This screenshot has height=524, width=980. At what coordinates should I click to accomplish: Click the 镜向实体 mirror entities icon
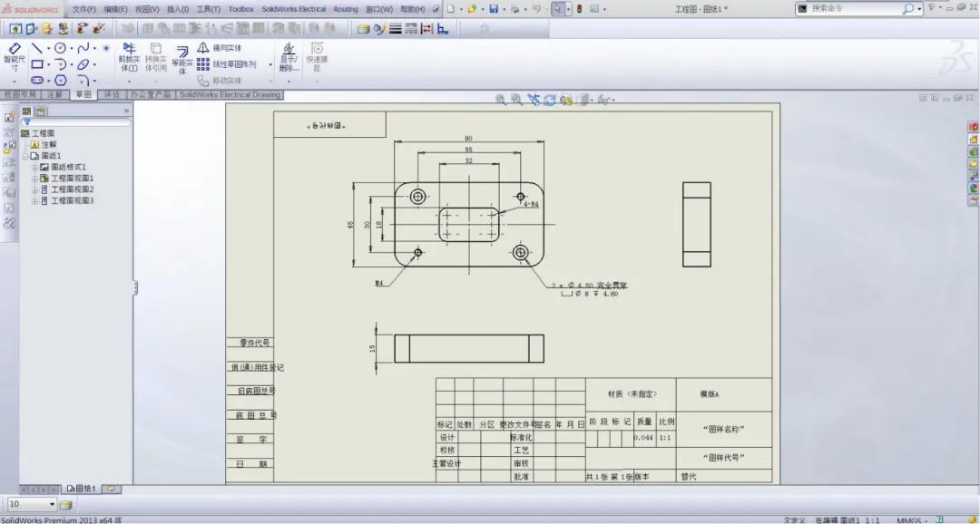pos(203,48)
